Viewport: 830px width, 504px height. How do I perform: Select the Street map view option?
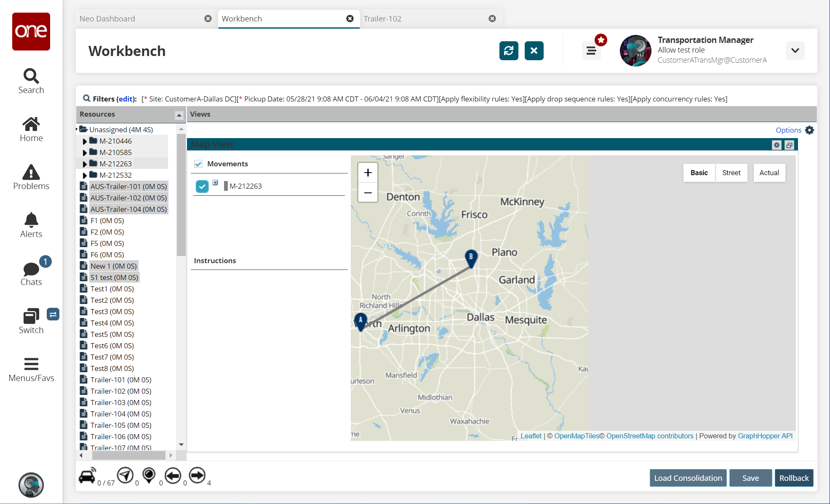731,173
